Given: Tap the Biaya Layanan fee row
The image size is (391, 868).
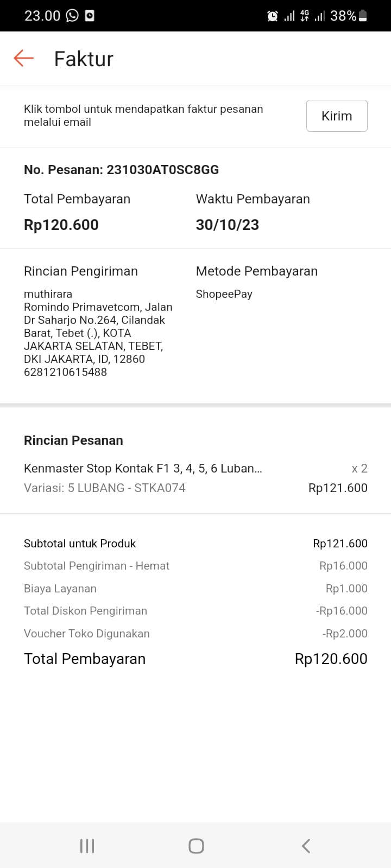Looking at the screenshot, I should (195, 589).
